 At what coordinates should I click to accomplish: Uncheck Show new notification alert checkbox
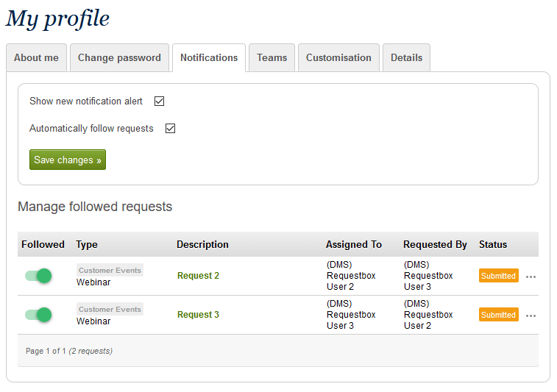click(x=159, y=101)
